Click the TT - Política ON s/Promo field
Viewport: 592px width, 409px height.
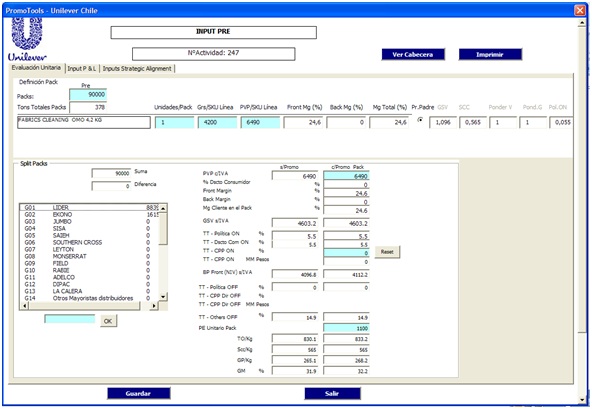(x=295, y=236)
